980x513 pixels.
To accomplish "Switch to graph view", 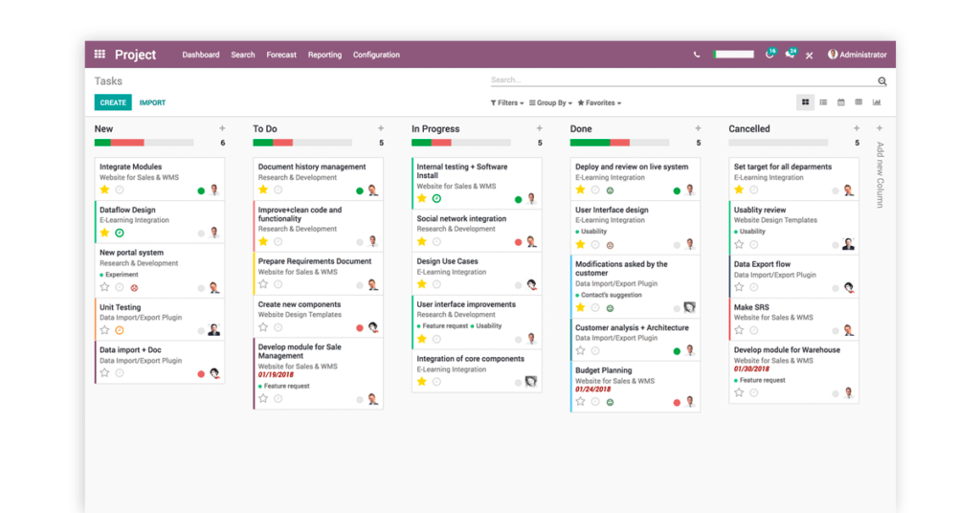I will click(877, 102).
